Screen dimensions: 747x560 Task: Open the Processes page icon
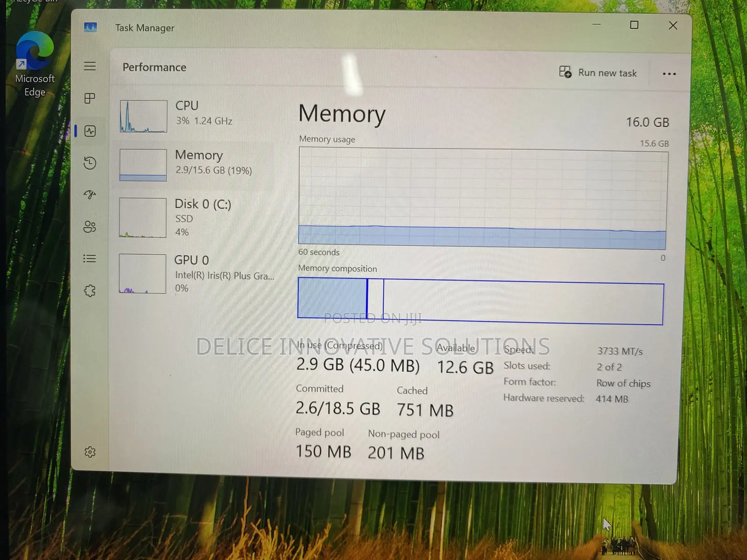click(x=90, y=98)
